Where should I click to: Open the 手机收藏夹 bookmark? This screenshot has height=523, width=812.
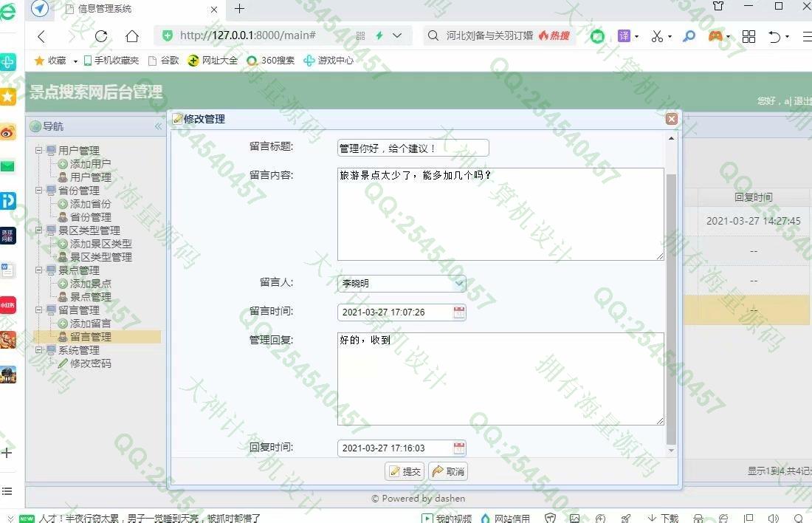[x=111, y=61]
